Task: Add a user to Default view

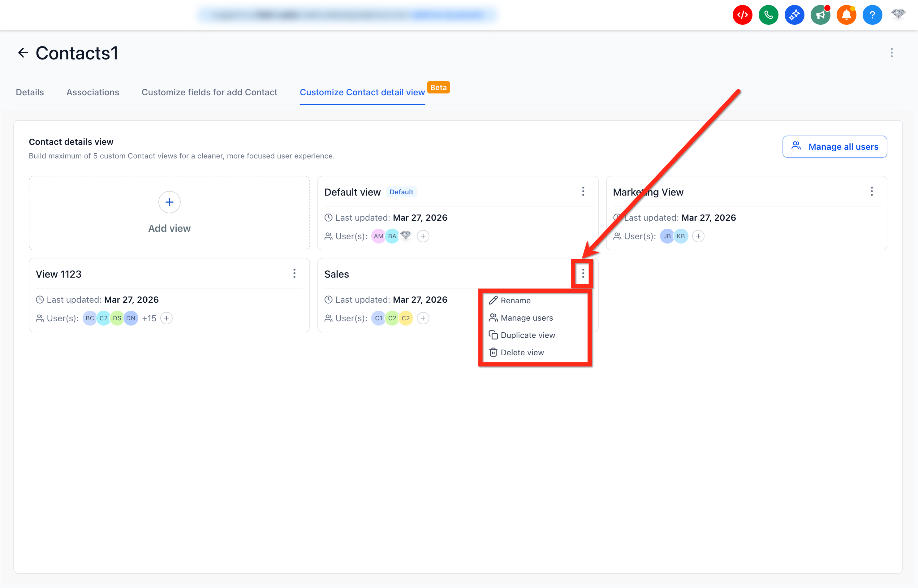Action: [x=423, y=236]
